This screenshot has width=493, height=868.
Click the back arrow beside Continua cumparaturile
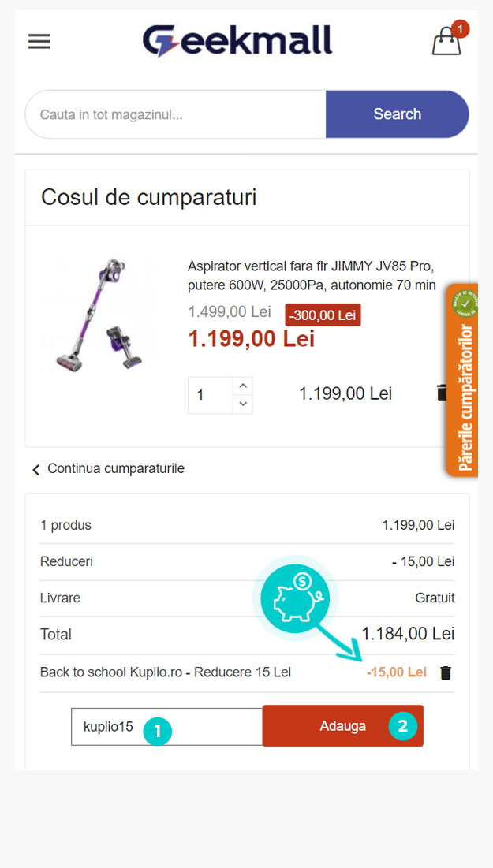[x=35, y=470]
